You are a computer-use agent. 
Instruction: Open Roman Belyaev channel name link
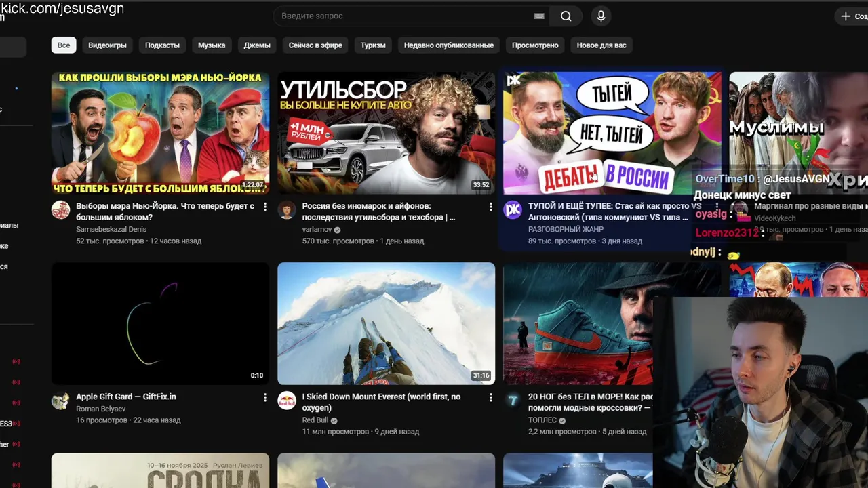[x=101, y=409]
